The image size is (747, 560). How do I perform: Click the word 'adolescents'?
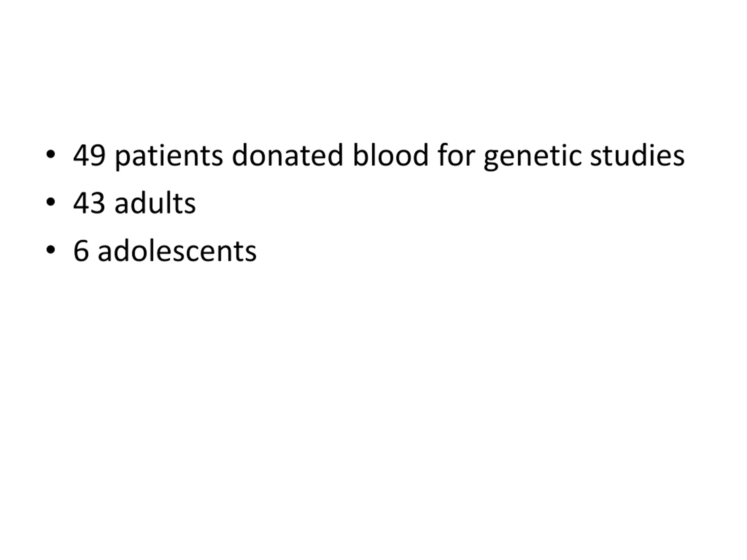click(177, 251)
